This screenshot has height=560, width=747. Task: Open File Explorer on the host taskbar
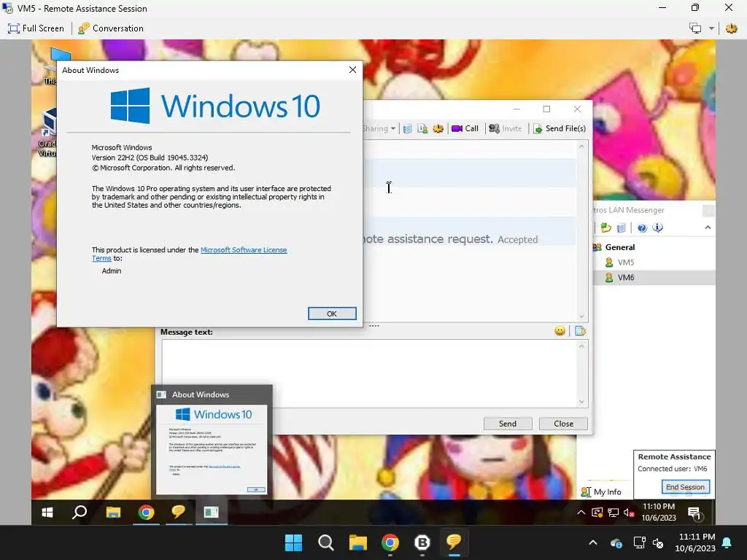(357, 542)
